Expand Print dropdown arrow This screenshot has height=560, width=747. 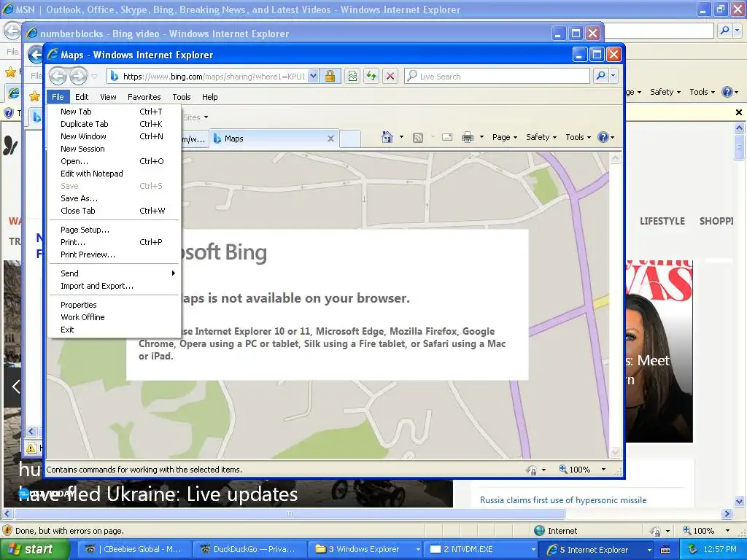(x=481, y=137)
